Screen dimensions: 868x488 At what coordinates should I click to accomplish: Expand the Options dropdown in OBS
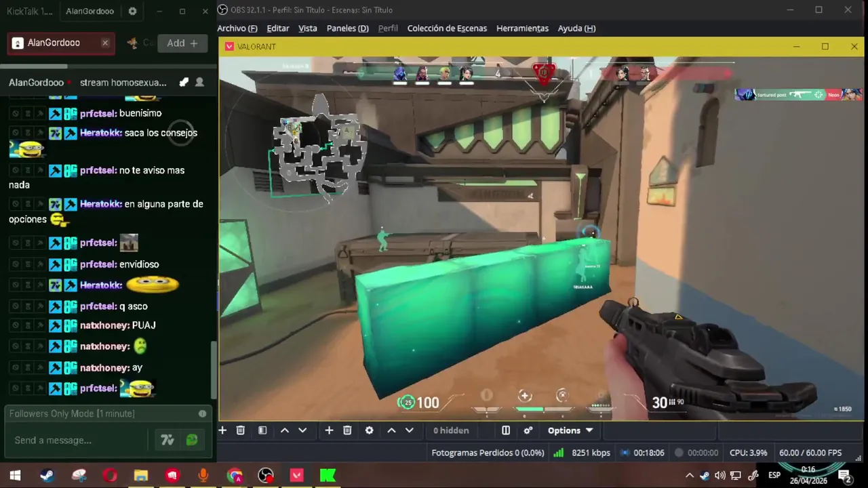click(570, 430)
